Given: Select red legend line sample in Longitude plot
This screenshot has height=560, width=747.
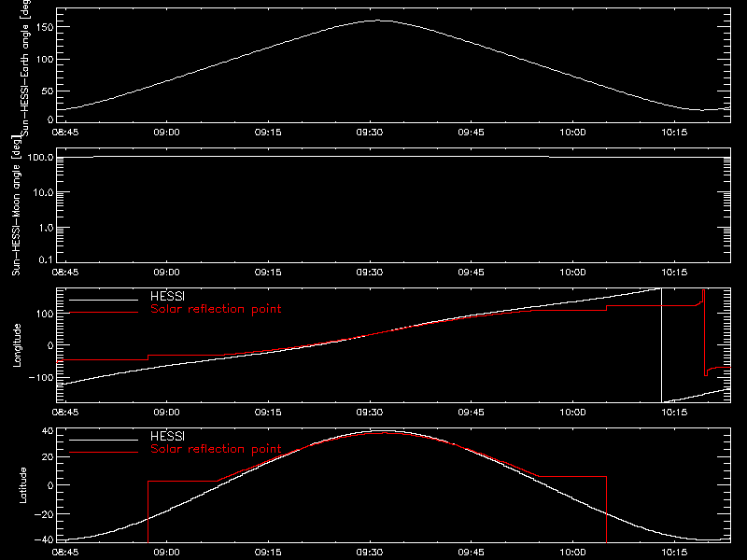Looking at the screenshot, I should pyautogui.click(x=104, y=313).
